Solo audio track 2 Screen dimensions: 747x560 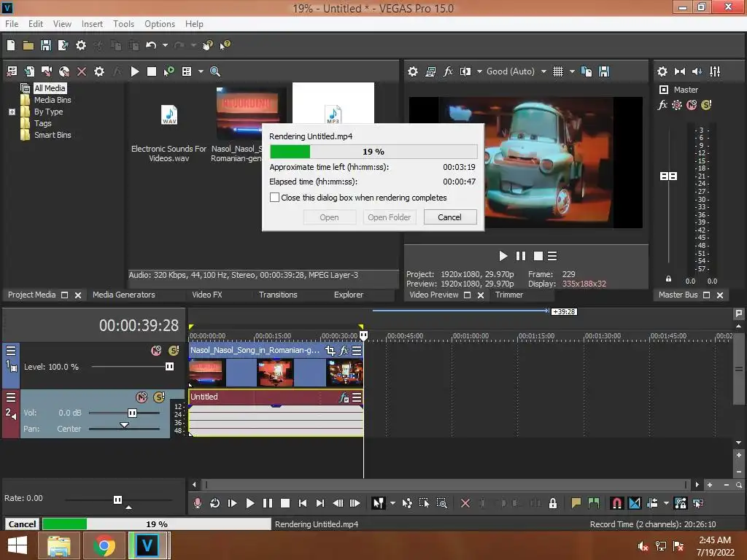pos(159,397)
